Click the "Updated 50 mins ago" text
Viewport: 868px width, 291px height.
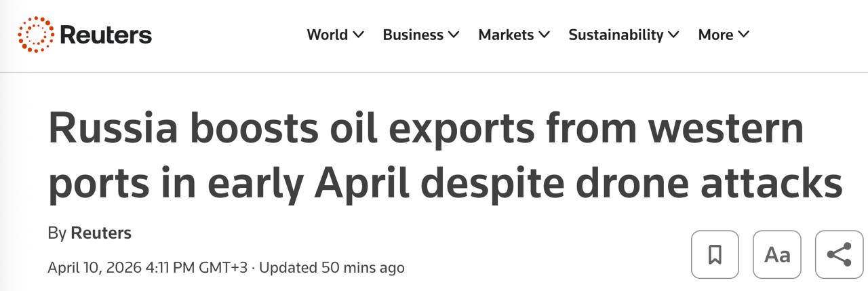coord(332,267)
